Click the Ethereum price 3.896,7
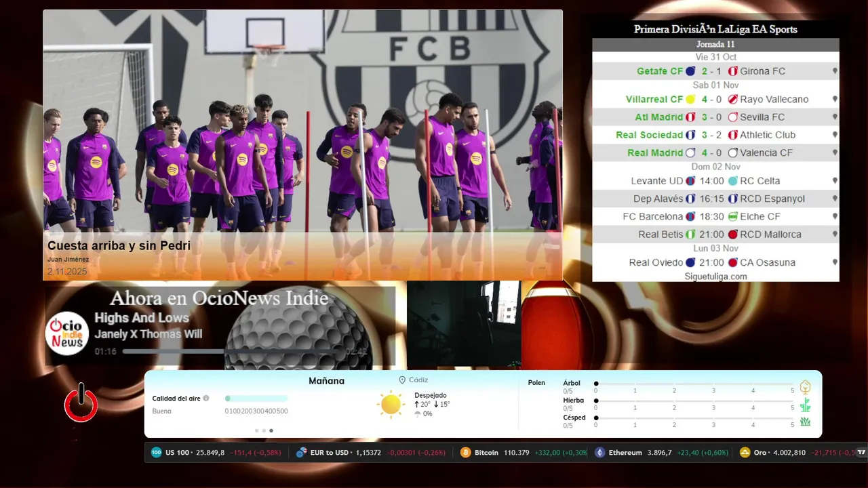 [659, 453]
